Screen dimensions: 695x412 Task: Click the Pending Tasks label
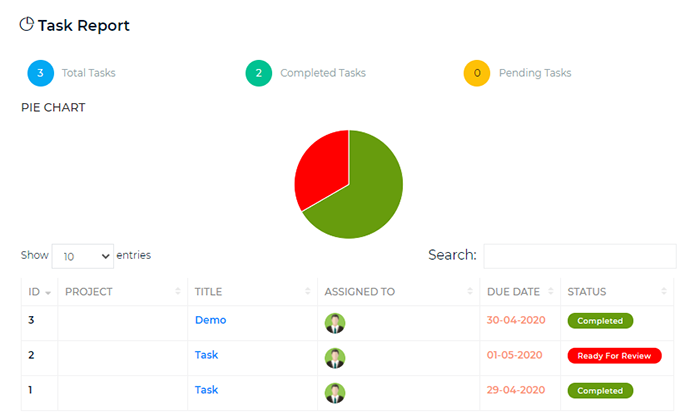(x=535, y=73)
